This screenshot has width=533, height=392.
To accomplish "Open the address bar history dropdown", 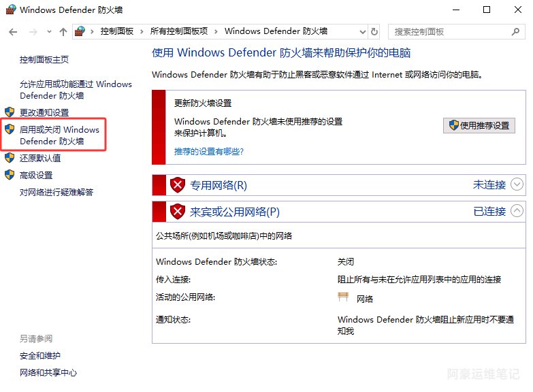I will click(361, 31).
